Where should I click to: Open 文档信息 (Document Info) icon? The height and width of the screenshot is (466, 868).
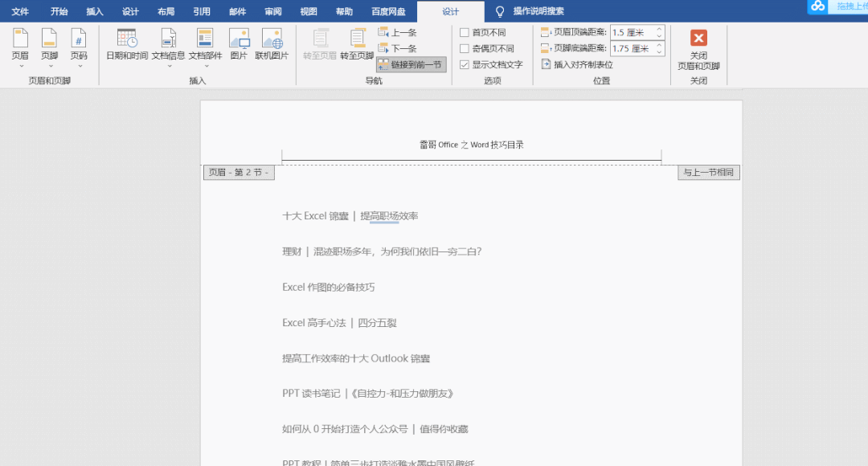(168, 39)
